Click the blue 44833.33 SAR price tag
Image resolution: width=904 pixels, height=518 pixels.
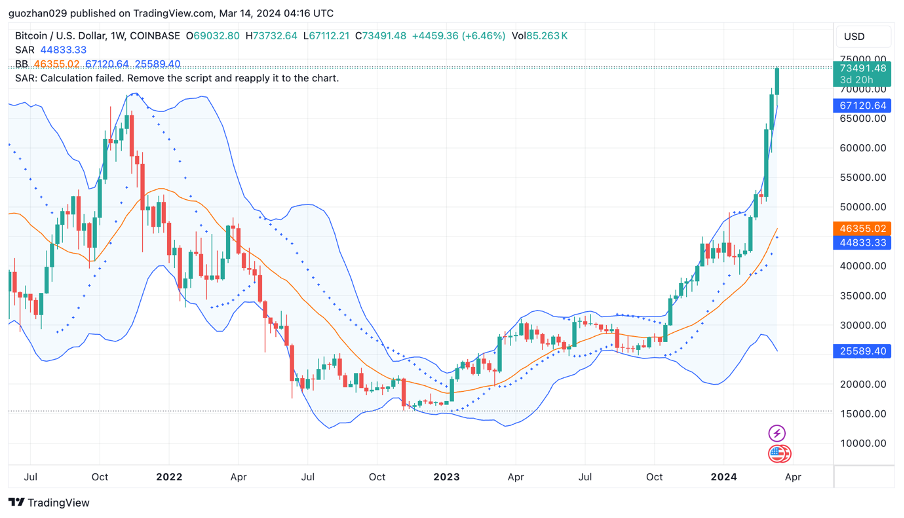862,242
